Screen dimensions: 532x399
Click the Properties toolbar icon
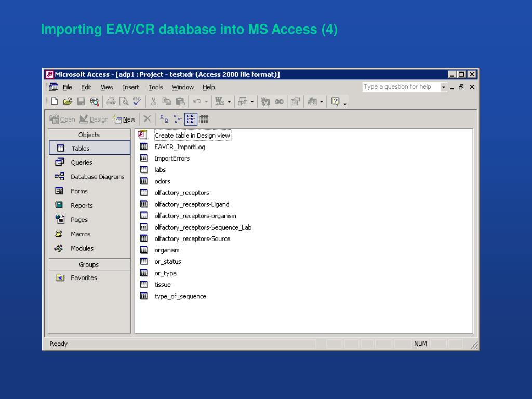coord(295,101)
